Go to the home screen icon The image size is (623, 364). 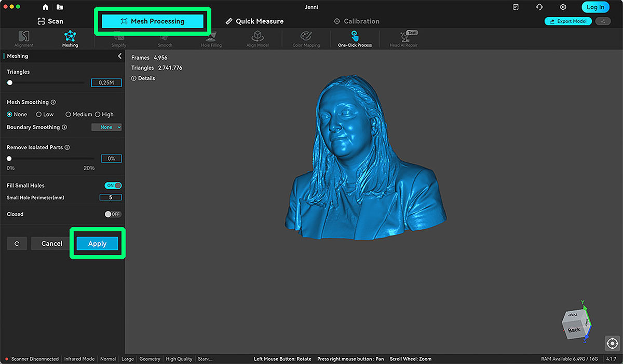click(x=46, y=7)
